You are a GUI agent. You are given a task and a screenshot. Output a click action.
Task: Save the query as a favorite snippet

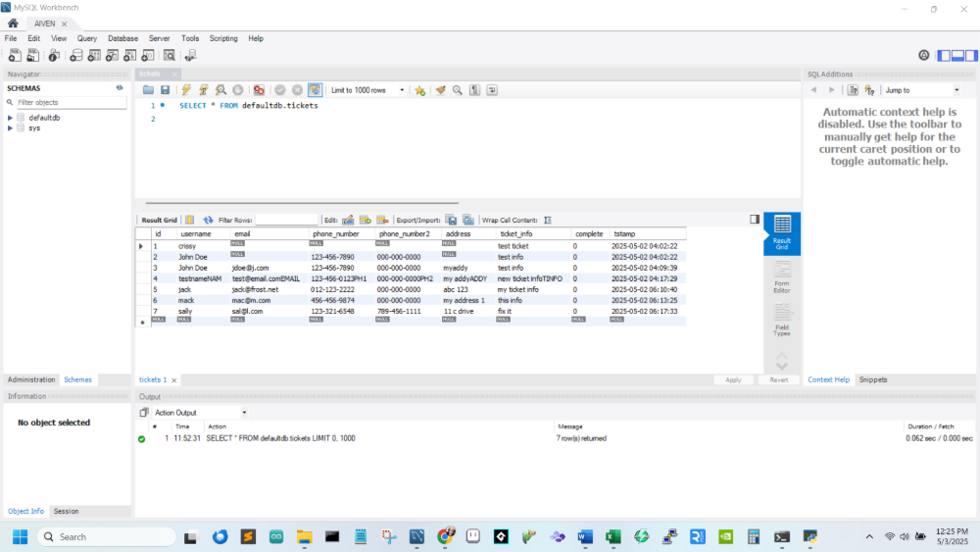[420, 90]
